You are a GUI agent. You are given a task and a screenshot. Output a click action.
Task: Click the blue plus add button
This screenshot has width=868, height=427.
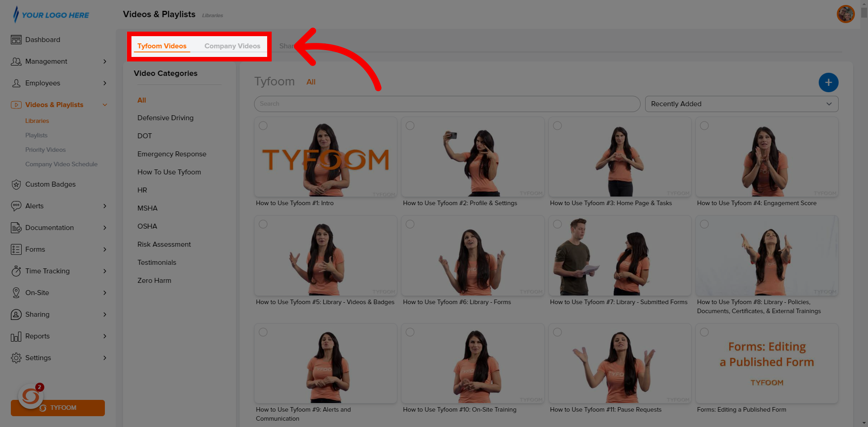pos(828,82)
